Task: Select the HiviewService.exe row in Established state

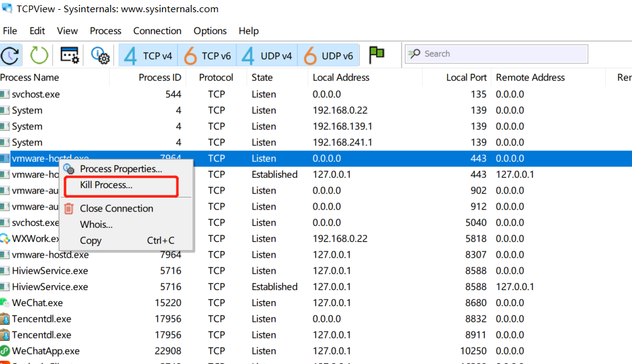Action: (316, 287)
